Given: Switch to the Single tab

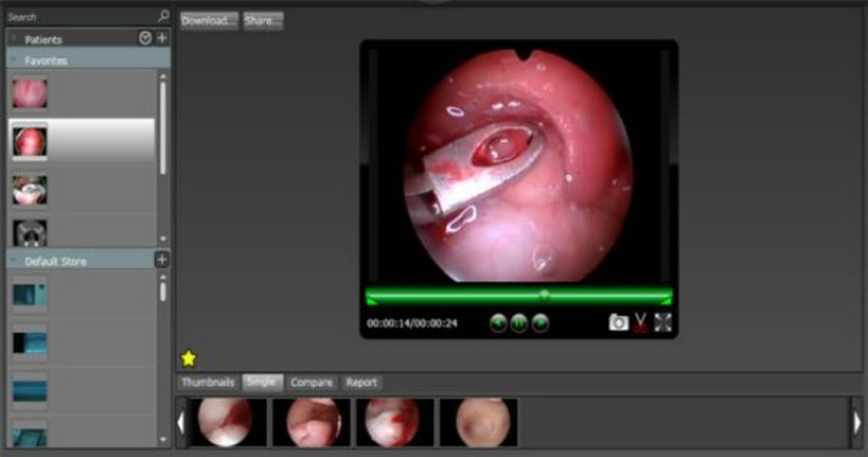Looking at the screenshot, I should click(x=262, y=382).
